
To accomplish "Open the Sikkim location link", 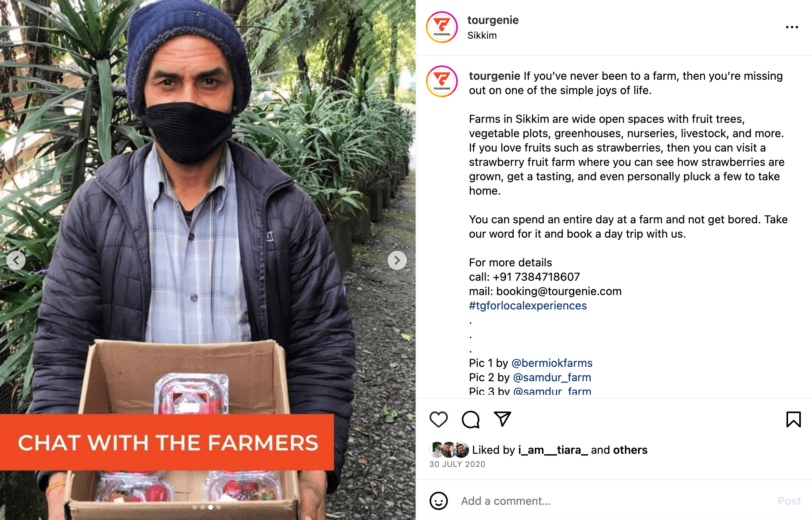I will pos(482,35).
